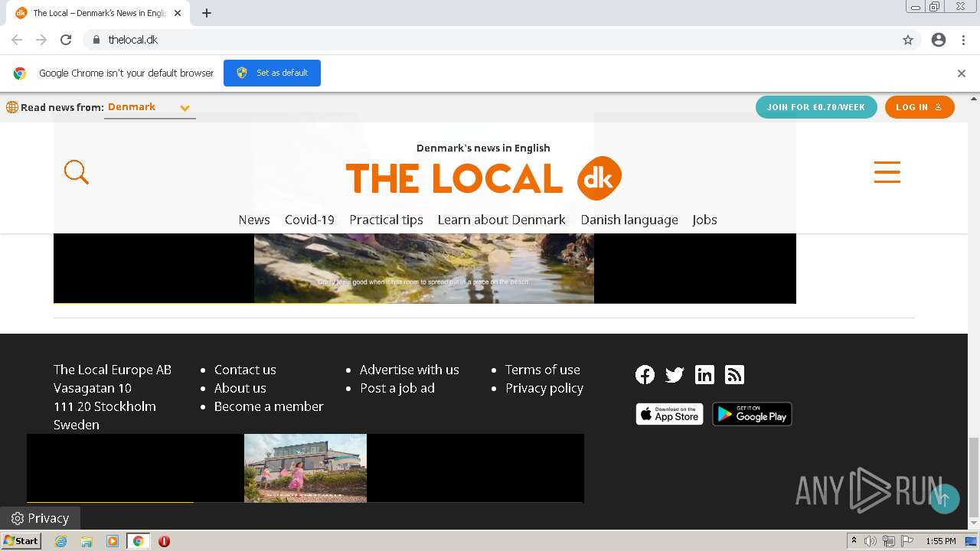Click the address bar URL field
Image resolution: width=980 pixels, height=551 pixels.
pyautogui.click(x=490, y=40)
